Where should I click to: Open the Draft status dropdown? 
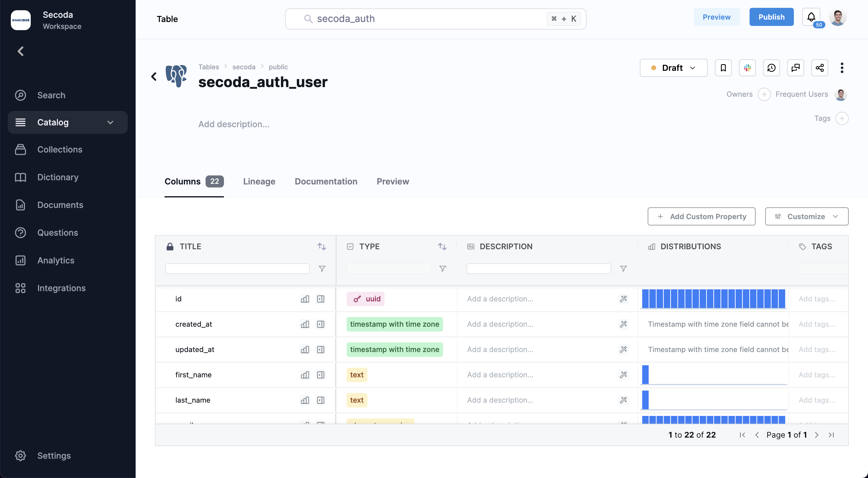coord(674,68)
